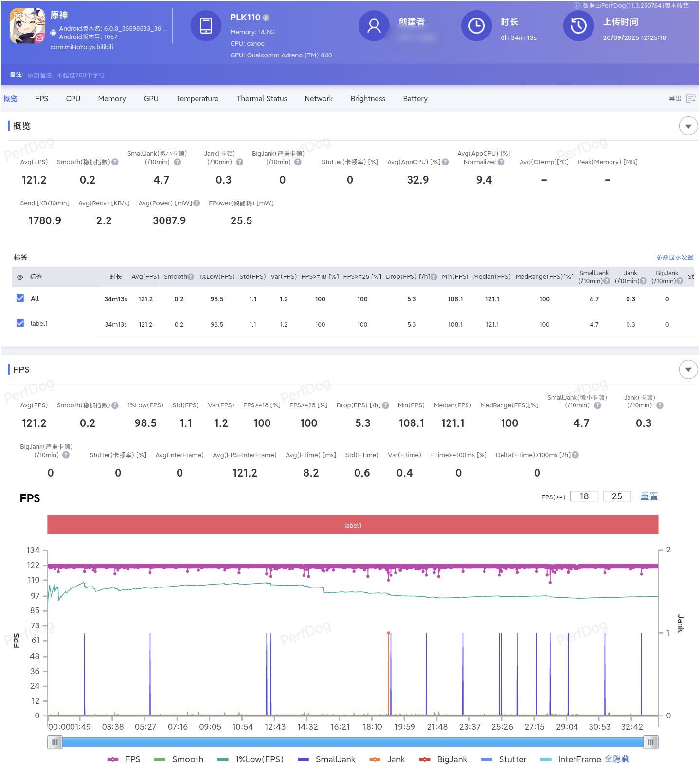700x771 pixels.
Task: Switch to the Temperature tab
Action: [x=197, y=99]
